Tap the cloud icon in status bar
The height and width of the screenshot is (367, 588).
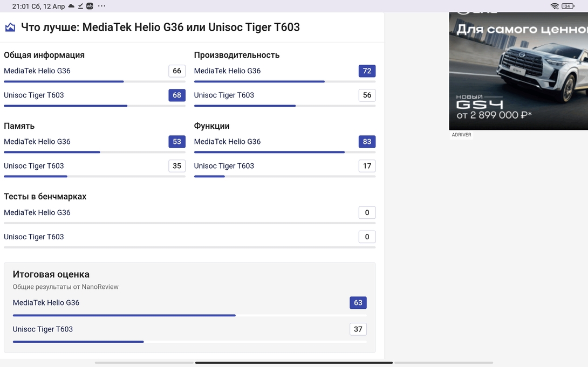point(71,6)
